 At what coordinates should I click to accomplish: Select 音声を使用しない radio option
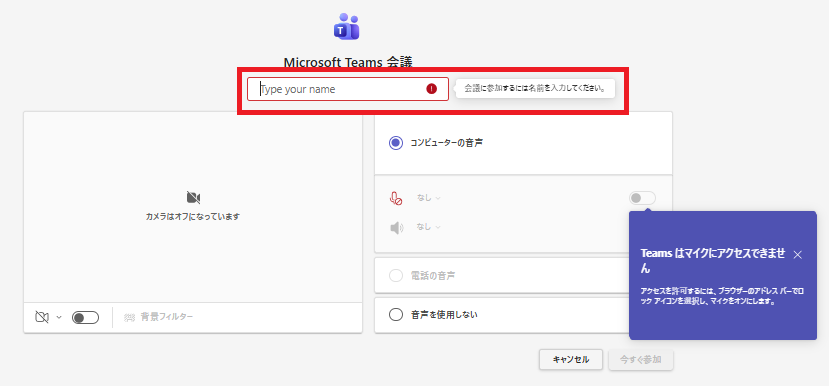coord(395,315)
